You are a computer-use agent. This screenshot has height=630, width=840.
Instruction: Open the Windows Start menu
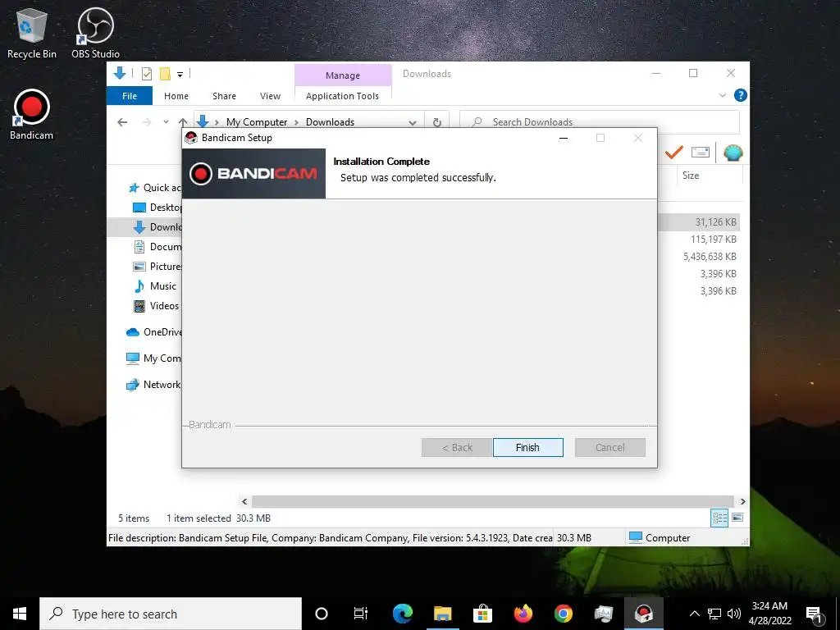20,614
